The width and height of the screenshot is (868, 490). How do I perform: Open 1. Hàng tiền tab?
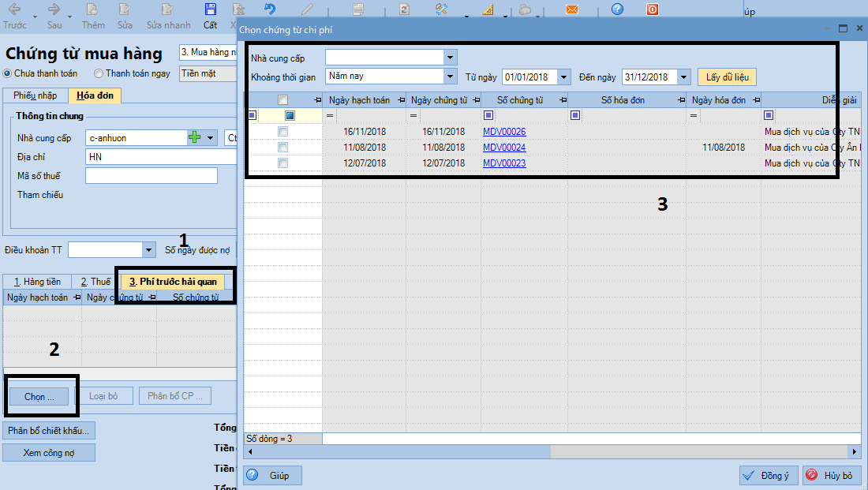tap(37, 282)
